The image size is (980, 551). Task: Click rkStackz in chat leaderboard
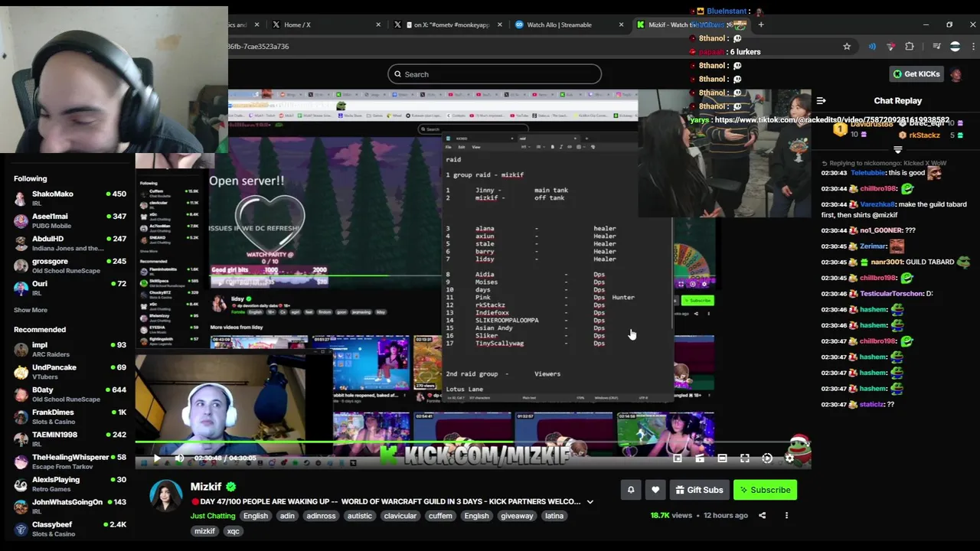(x=924, y=135)
